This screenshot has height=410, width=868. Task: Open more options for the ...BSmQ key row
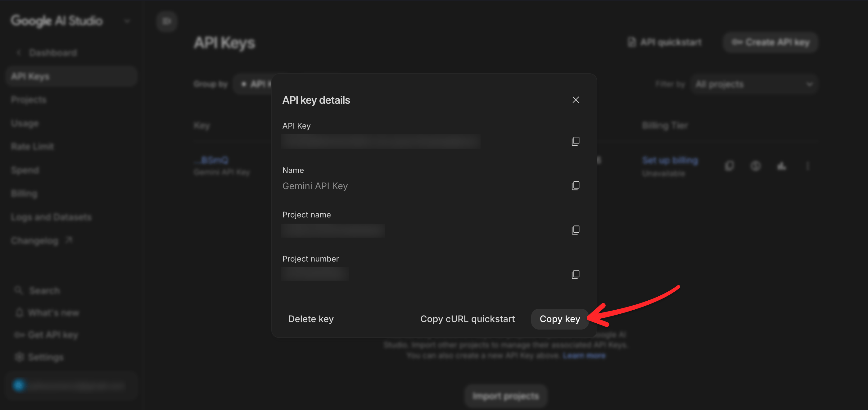tap(807, 166)
